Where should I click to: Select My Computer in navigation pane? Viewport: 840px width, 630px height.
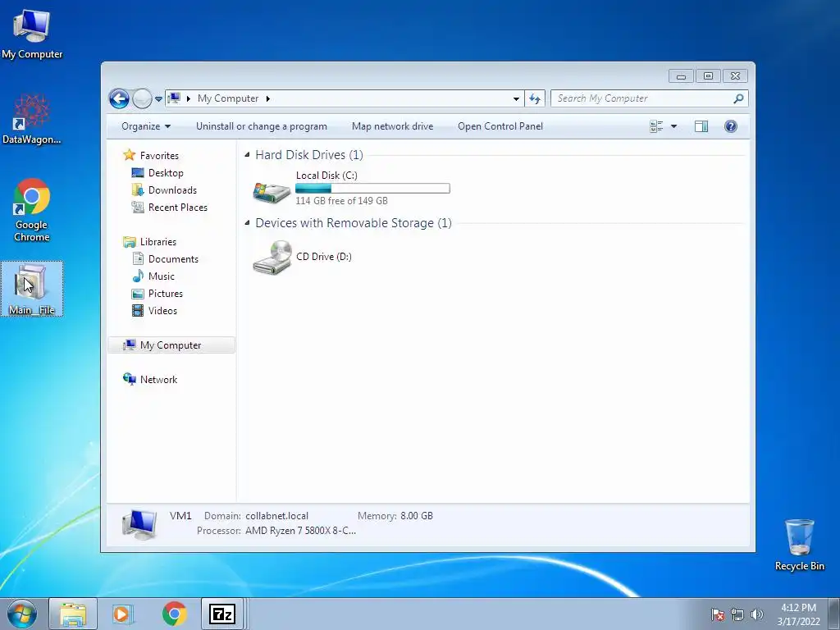coord(171,345)
